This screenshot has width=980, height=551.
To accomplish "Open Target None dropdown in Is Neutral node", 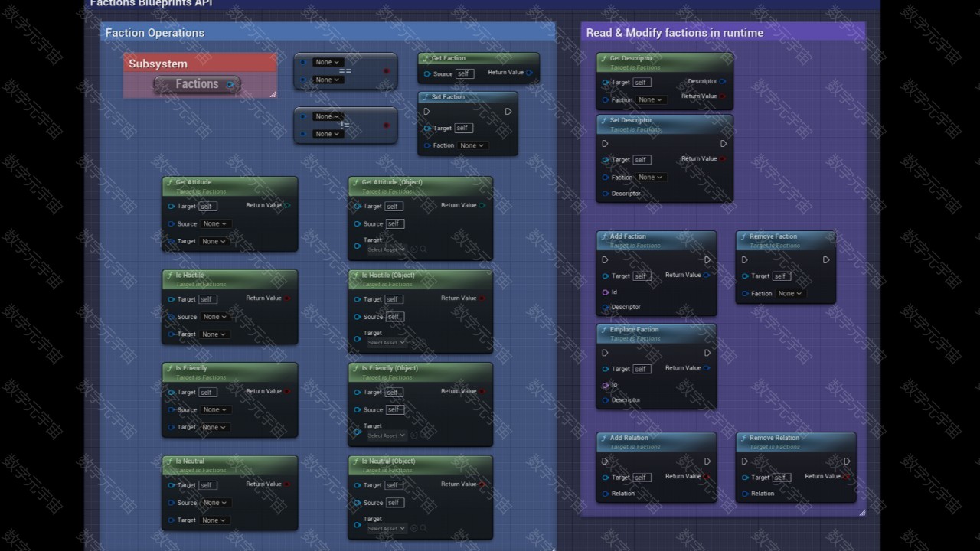I will pyautogui.click(x=214, y=520).
